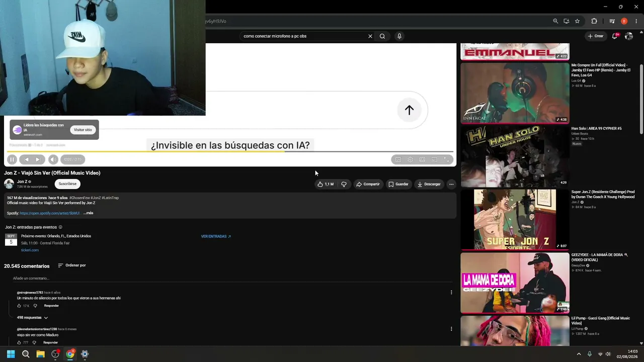Expand the 498 respuestas replies
This screenshot has width=644, height=362.
pos(32,318)
